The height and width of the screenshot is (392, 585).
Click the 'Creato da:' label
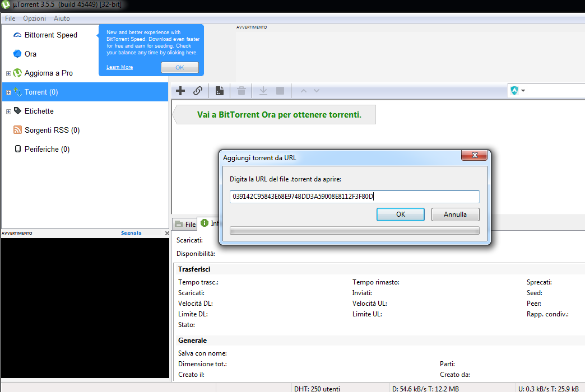(455, 375)
